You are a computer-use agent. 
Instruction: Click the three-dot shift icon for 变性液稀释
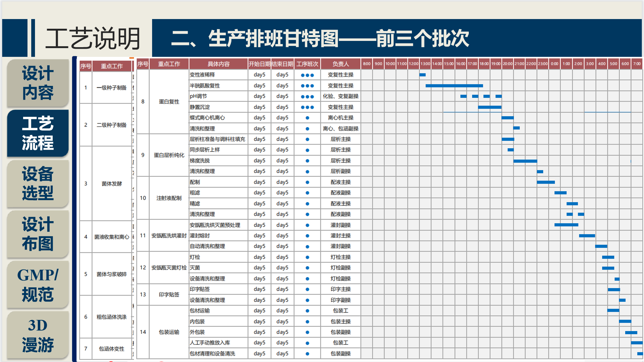(307, 75)
